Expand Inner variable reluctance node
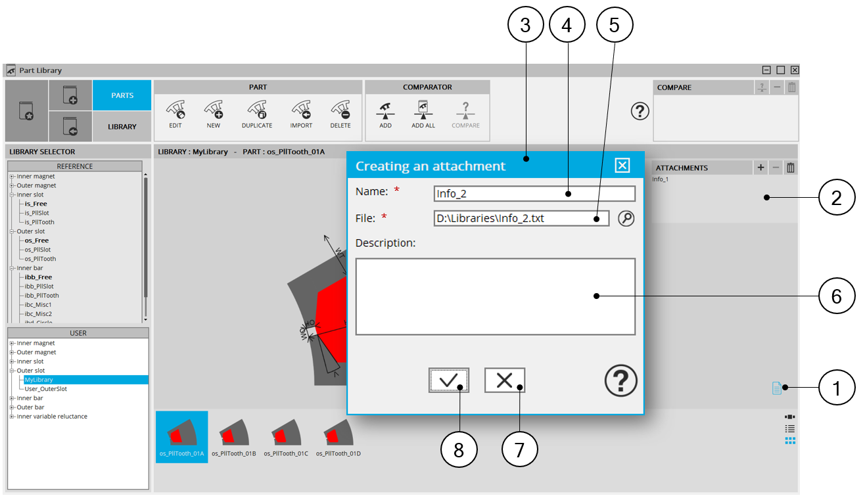 pyautogui.click(x=12, y=417)
